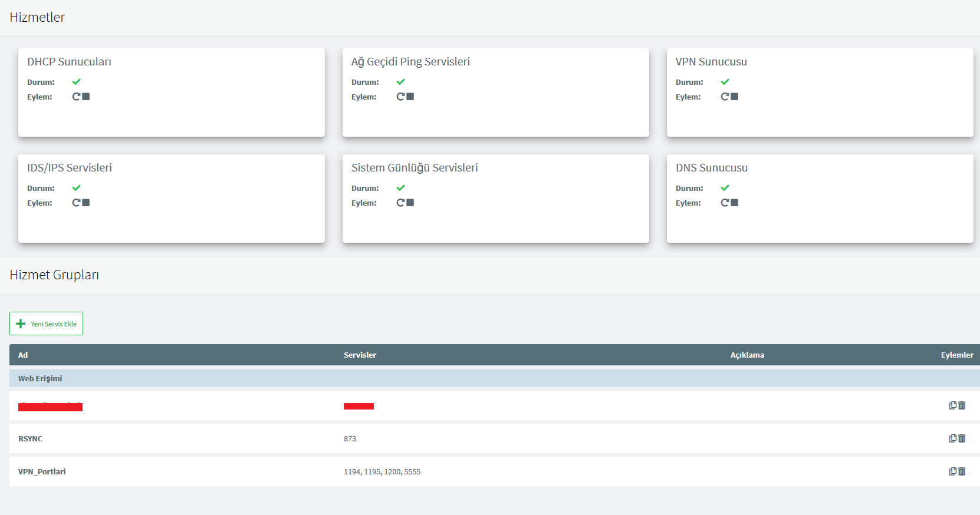
Task: Click the VPN Sunucusu status checkmark
Action: [x=725, y=82]
